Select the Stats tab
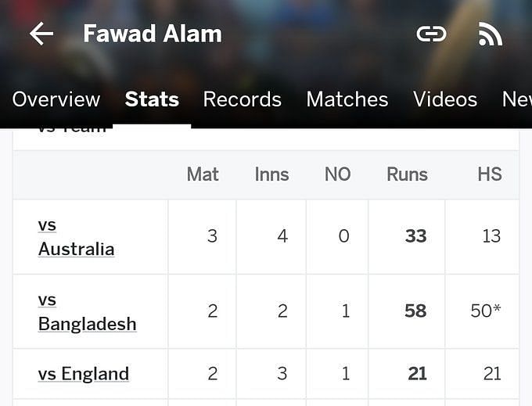Viewport: 532px width, 406px height. [152, 99]
